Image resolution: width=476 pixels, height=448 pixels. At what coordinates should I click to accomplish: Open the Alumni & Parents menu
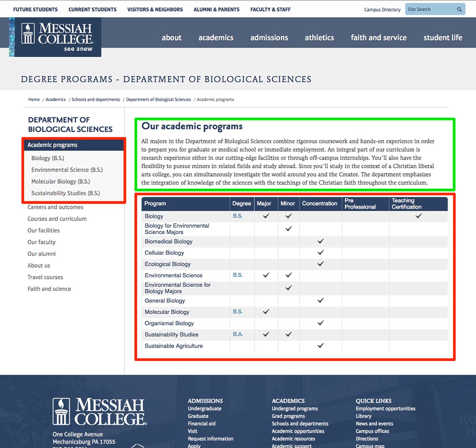tap(217, 10)
